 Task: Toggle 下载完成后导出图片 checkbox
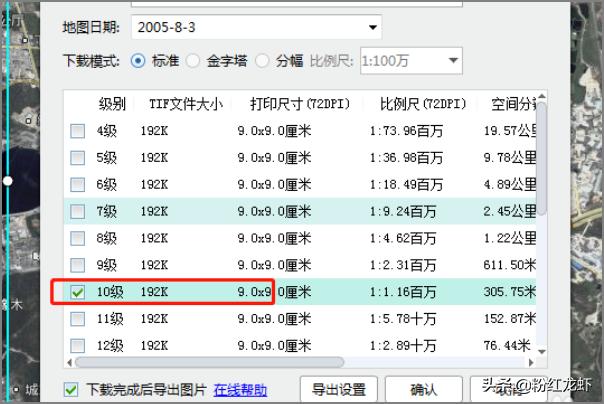(71, 389)
